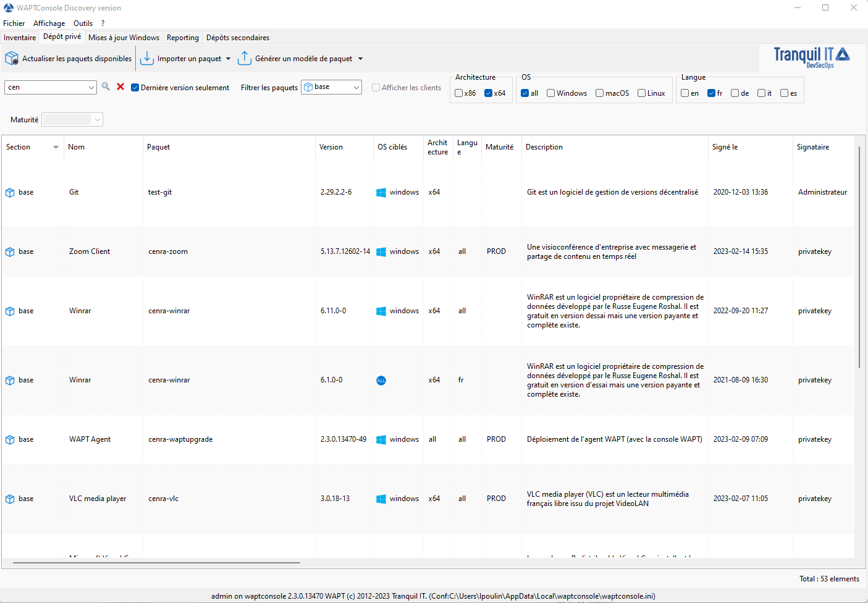Enable the en language checkbox
868x603 pixels.
click(685, 93)
